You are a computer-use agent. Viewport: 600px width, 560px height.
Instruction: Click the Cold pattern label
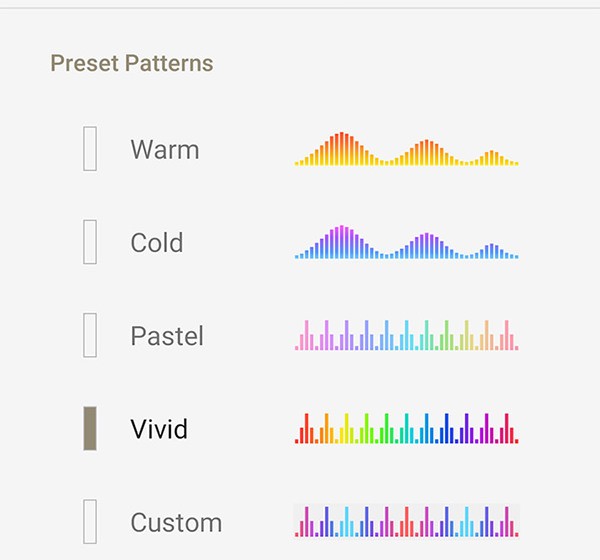(x=157, y=243)
